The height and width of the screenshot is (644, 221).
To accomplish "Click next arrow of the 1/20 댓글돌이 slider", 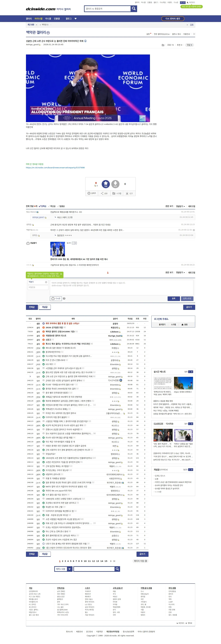I will 76,243.
